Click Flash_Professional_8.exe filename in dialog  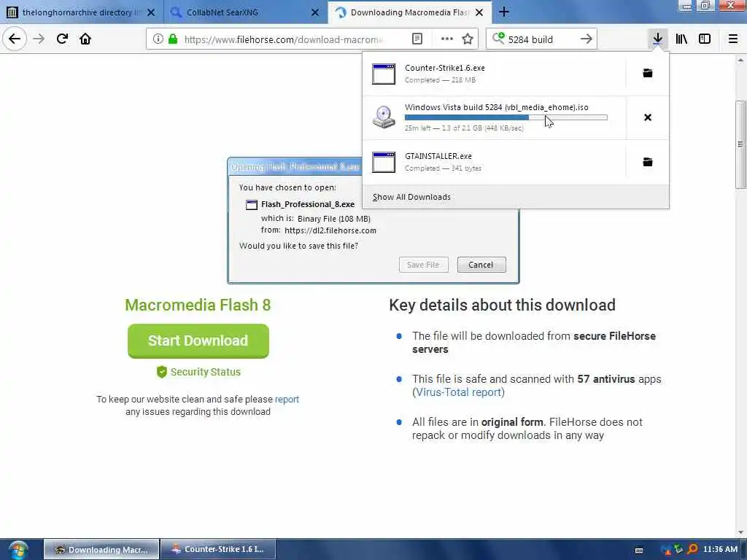point(308,204)
